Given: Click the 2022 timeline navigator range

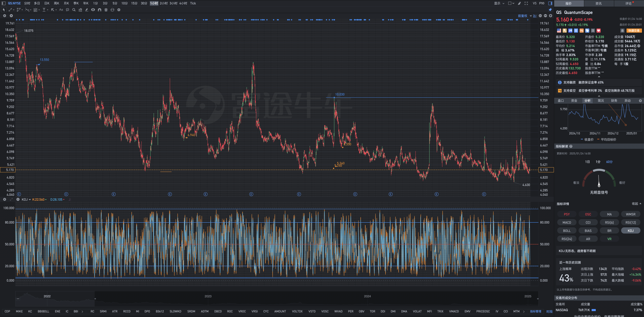Looking at the screenshot, I should (55, 299).
